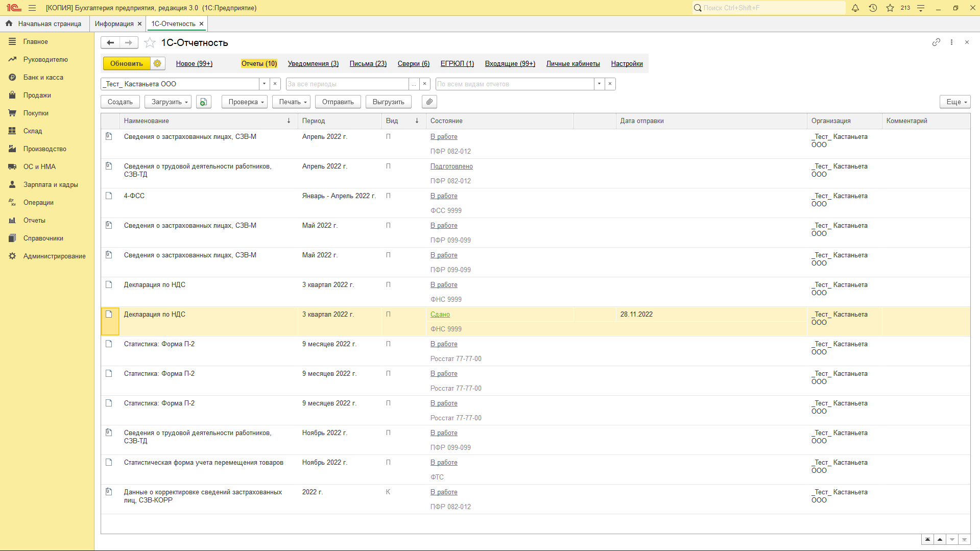
Task: Open Новое (99+) link
Action: [x=194, y=64]
